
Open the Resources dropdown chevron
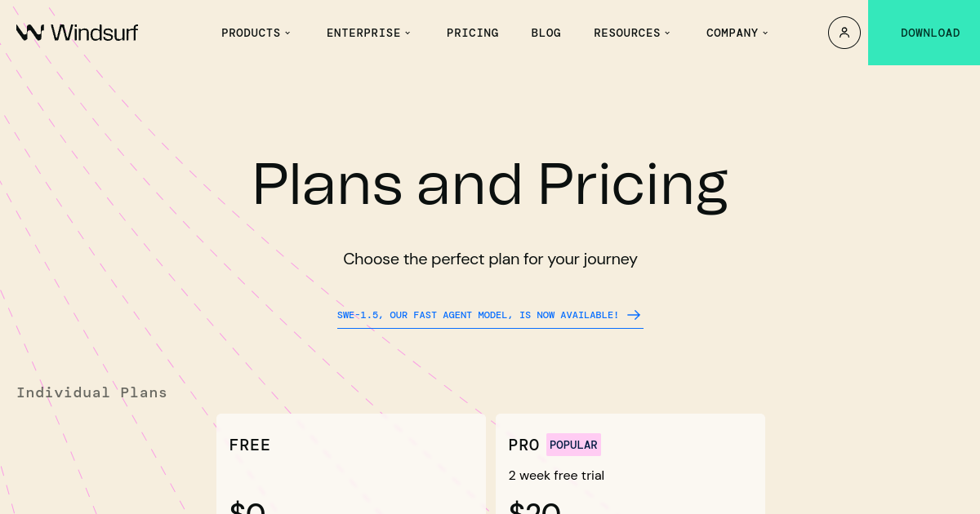coord(667,33)
